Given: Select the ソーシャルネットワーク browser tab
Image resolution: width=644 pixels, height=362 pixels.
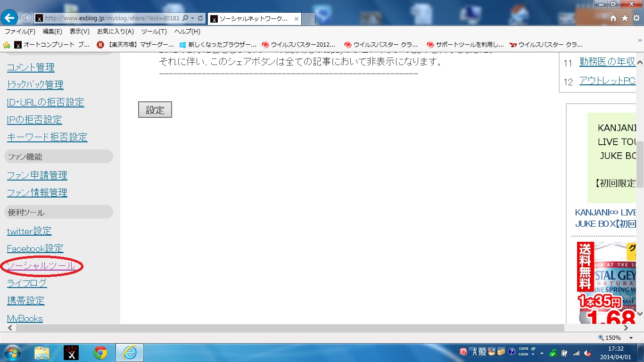Looking at the screenshot, I should 255,19.
